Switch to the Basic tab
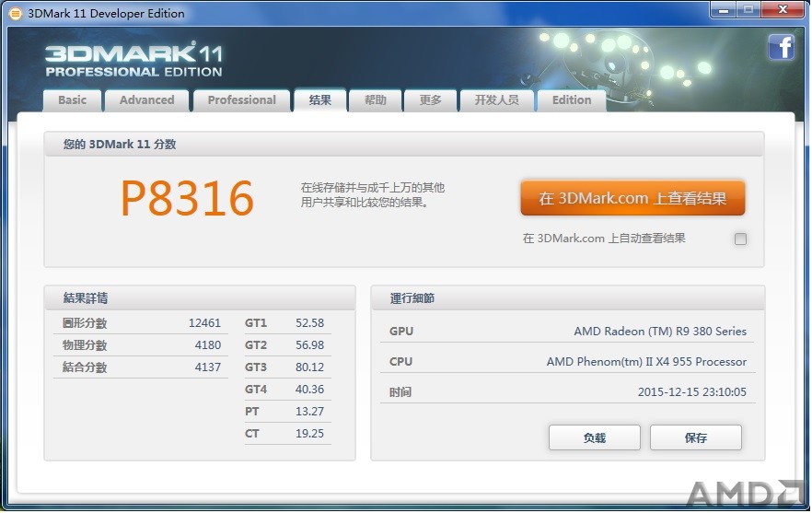 [x=73, y=100]
